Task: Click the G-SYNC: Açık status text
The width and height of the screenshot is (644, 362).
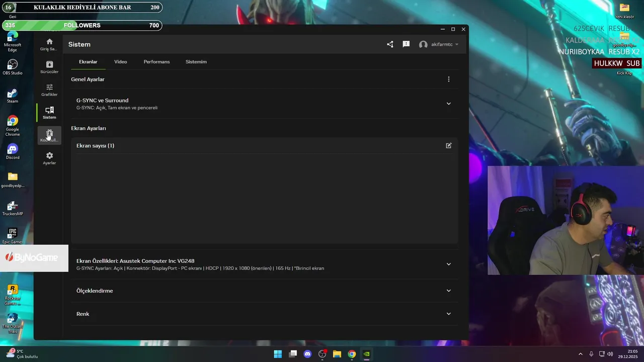Action: click(x=117, y=108)
